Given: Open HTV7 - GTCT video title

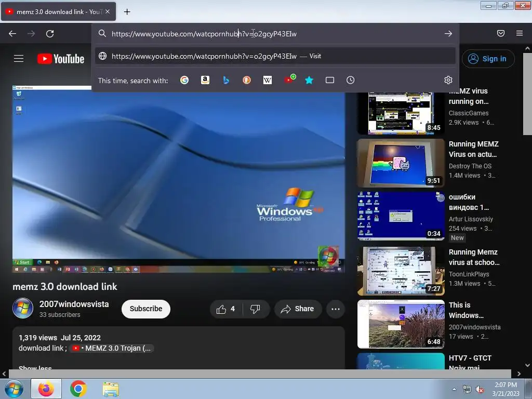Looking at the screenshot, I should [470, 362].
